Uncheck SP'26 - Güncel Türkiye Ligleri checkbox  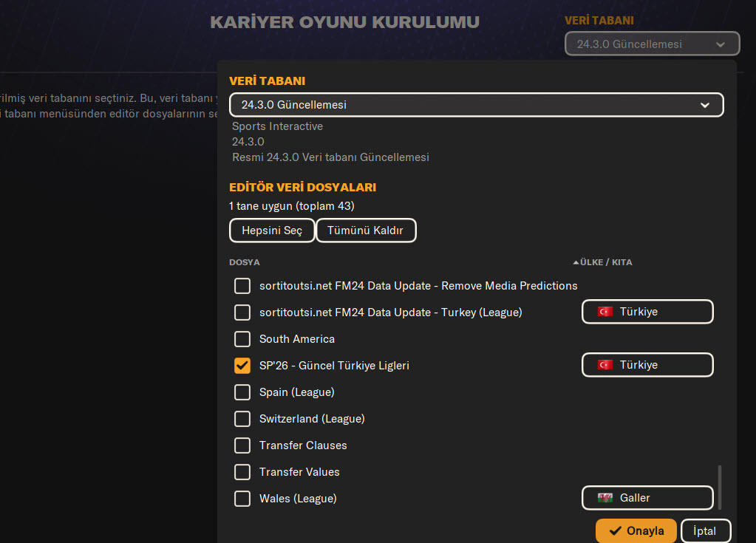tap(242, 366)
